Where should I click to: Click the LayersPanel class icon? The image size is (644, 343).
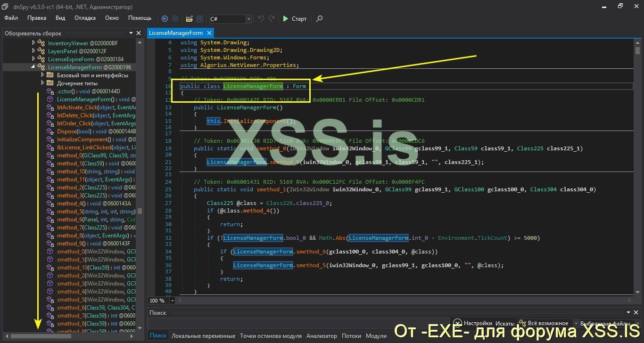41,51
